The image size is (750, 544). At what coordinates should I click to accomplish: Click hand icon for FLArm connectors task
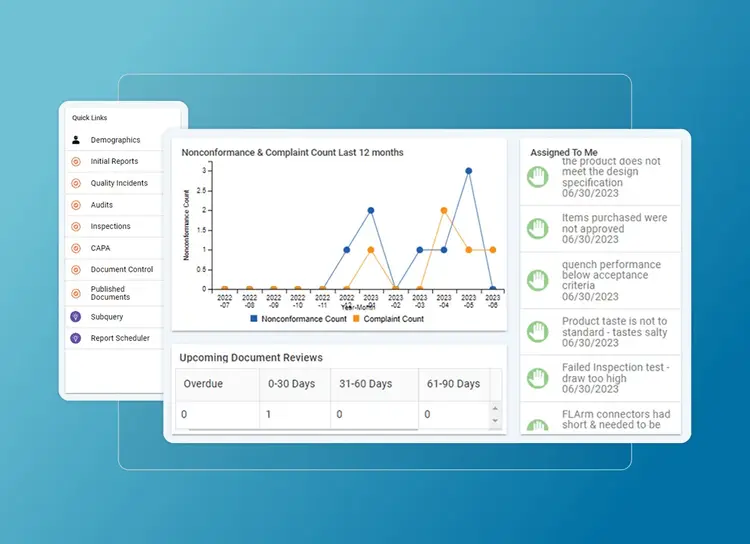(x=538, y=425)
